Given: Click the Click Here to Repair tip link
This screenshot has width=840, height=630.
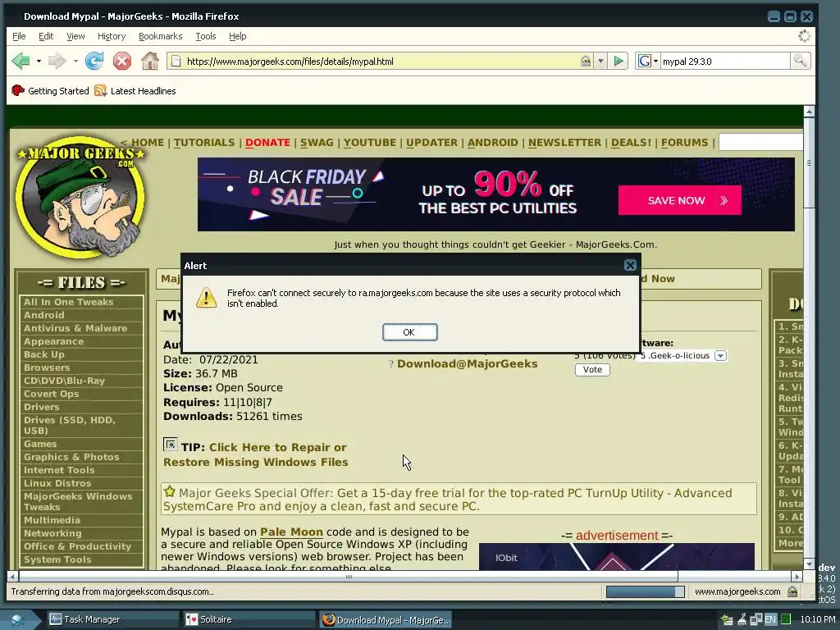Looking at the screenshot, I should pos(256,454).
